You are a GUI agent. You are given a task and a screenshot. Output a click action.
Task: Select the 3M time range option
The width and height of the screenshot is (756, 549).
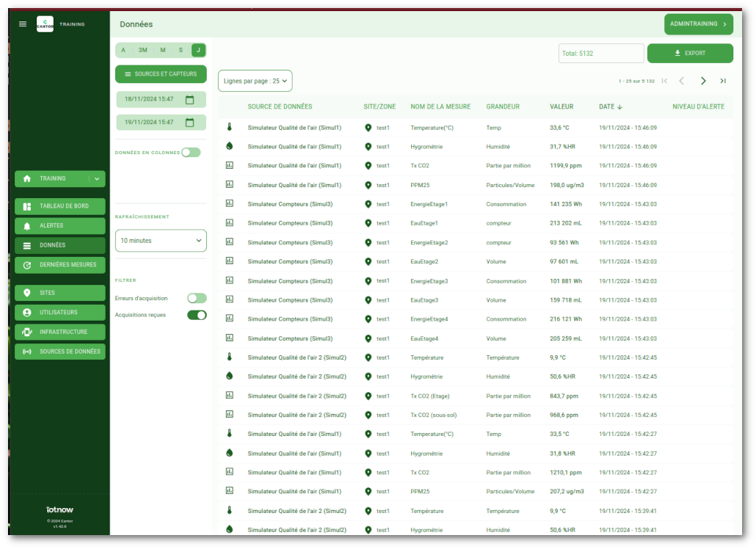[143, 50]
